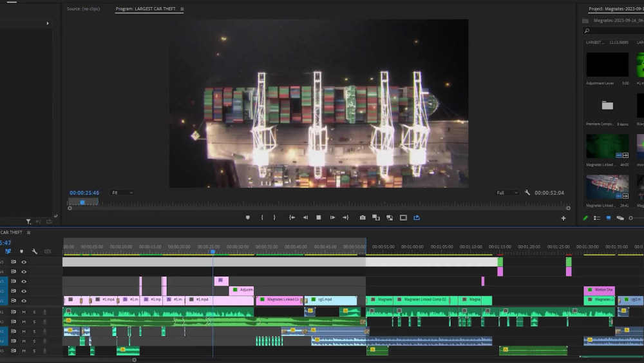Image resolution: width=644 pixels, height=363 pixels.
Task: Switch Project panel to icon view
Action: pos(609,218)
